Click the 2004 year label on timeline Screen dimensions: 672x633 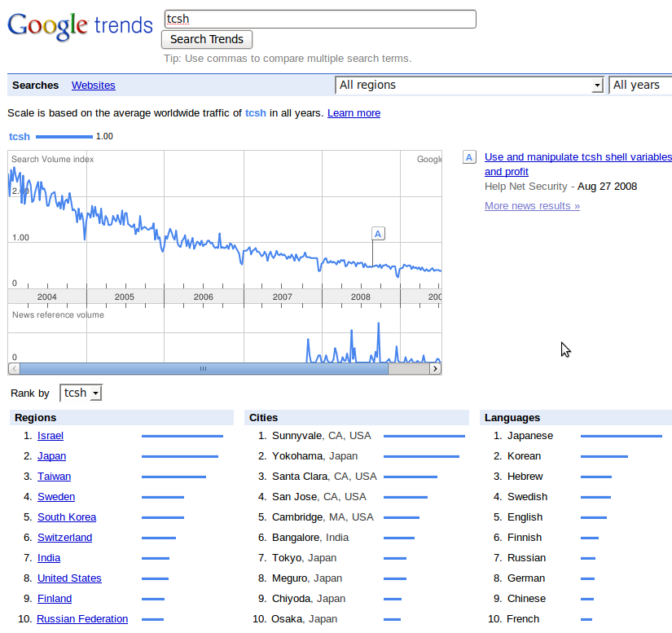46,297
